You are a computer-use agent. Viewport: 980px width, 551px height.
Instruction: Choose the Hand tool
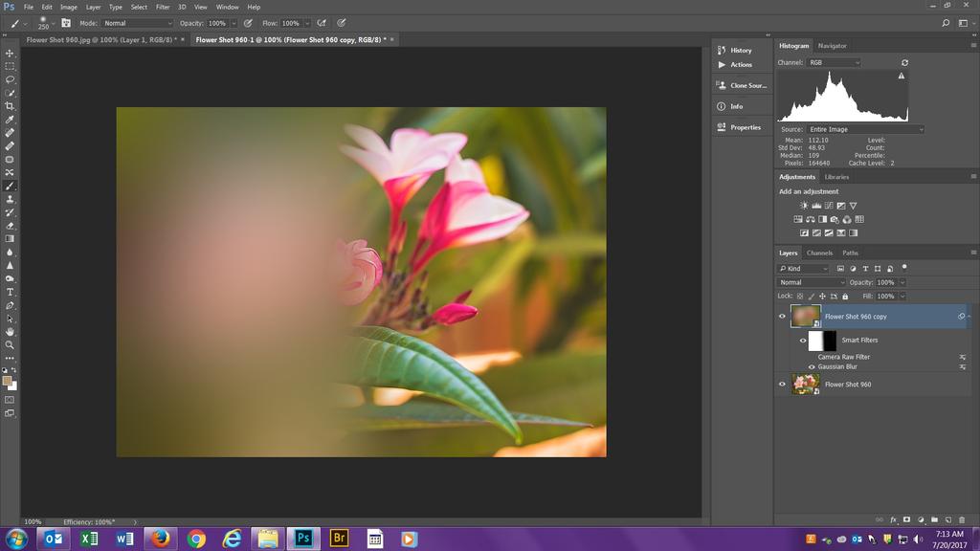click(x=10, y=331)
